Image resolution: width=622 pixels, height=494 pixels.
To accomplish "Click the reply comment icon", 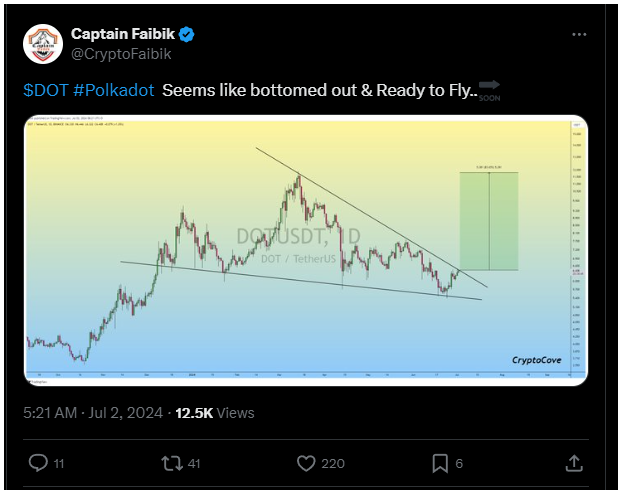I will pyautogui.click(x=38, y=463).
